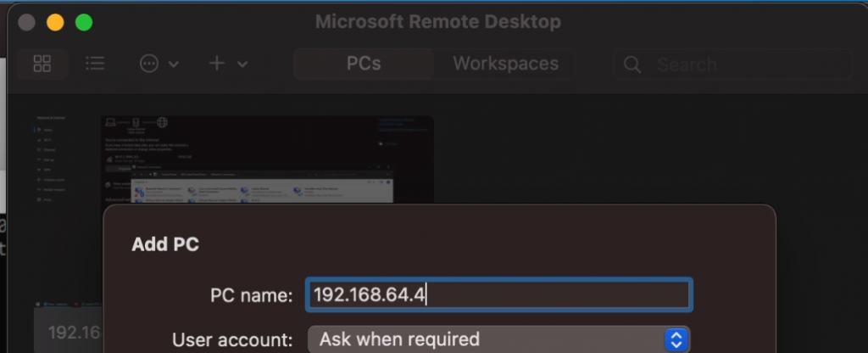
Task: Click the plus Add icon
Action: [x=216, y=63]
